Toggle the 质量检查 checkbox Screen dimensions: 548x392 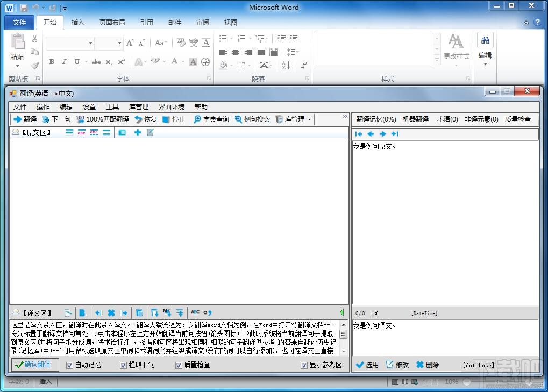tap(179, 365)
